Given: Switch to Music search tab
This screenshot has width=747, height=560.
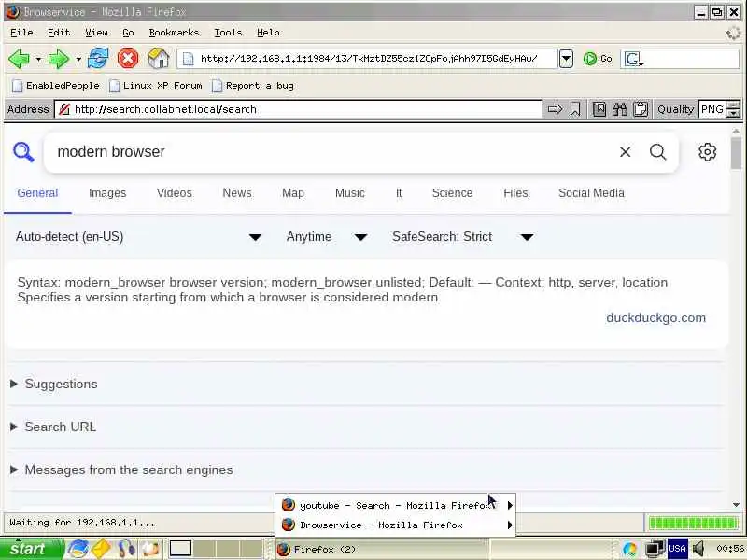Looking at the screenshot, I should point(349,193).
